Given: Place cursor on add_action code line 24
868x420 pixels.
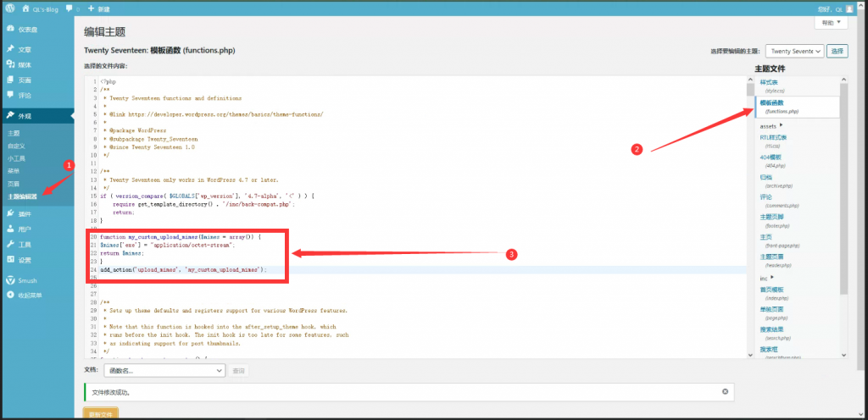Looking at the screenshot, I should [x=184, y=269].
